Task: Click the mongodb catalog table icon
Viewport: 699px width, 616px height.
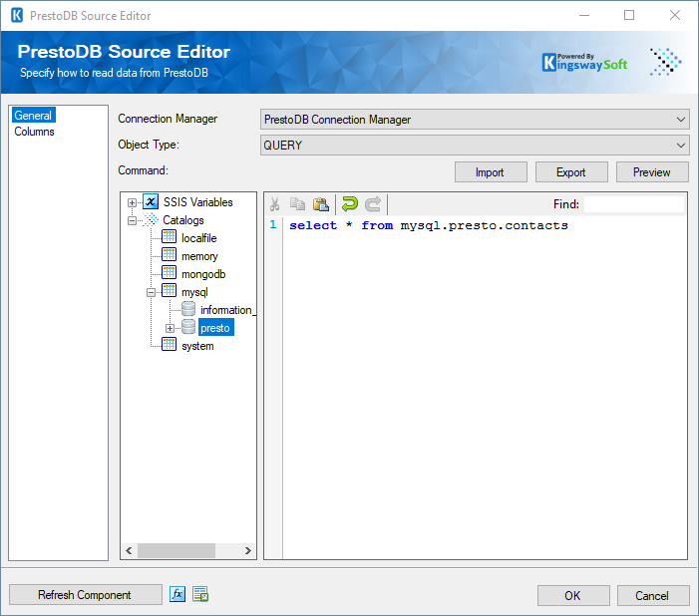Action: 169,273
